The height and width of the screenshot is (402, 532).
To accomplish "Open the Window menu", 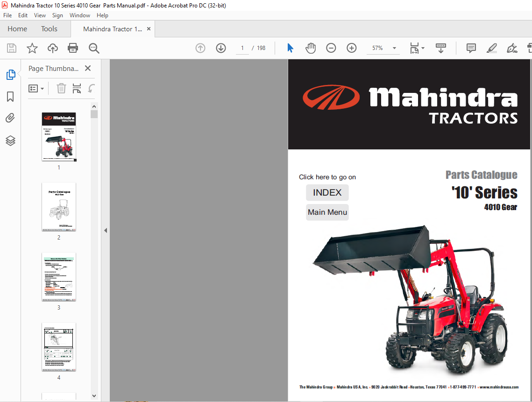I will [x=80, y=15].
